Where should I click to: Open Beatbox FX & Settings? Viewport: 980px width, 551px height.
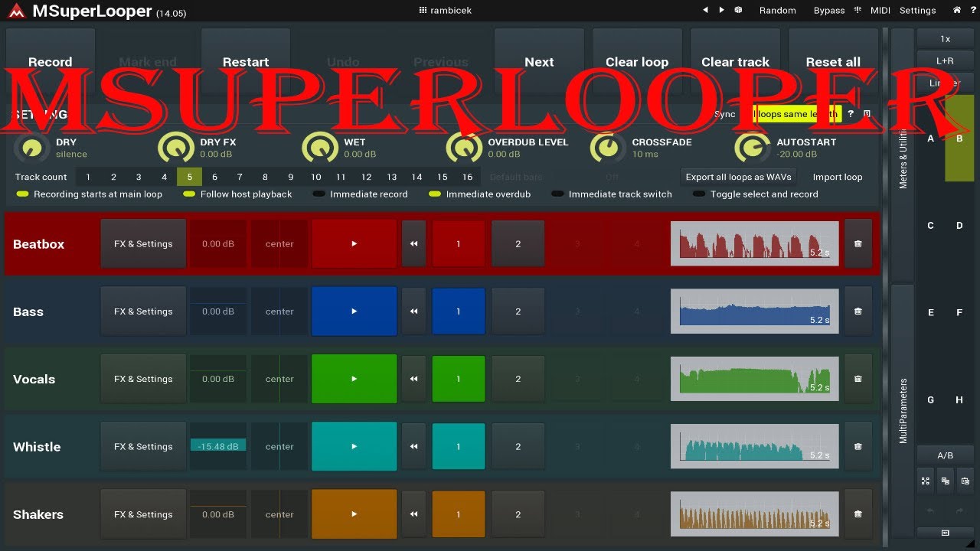(143, 243)
